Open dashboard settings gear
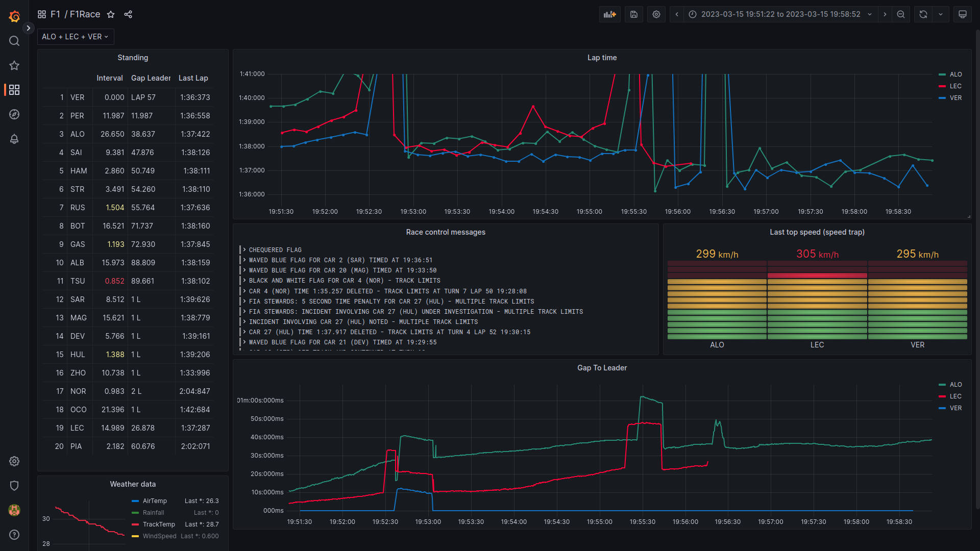This screenshot has width=980, height=551. click(x=656, y=14)
